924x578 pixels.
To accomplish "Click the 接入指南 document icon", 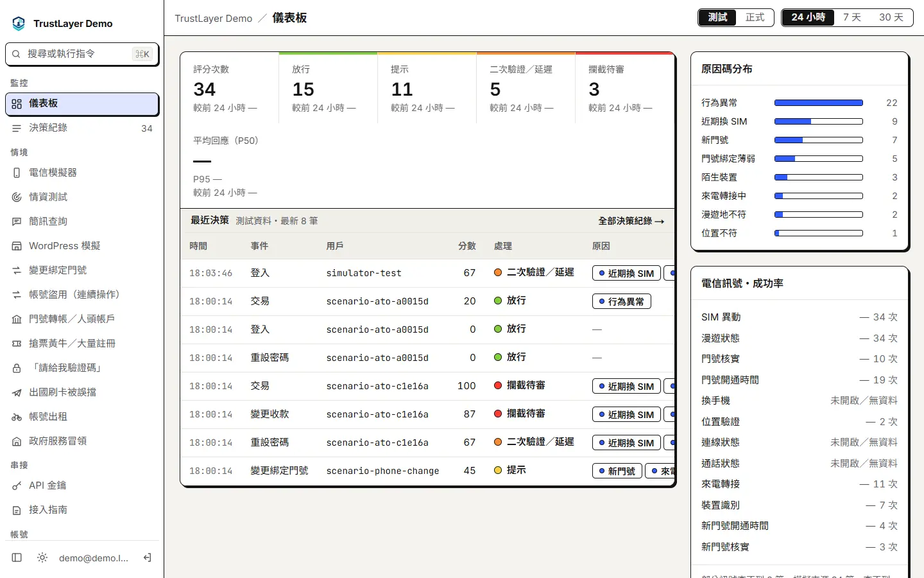I will pos(17,510).
